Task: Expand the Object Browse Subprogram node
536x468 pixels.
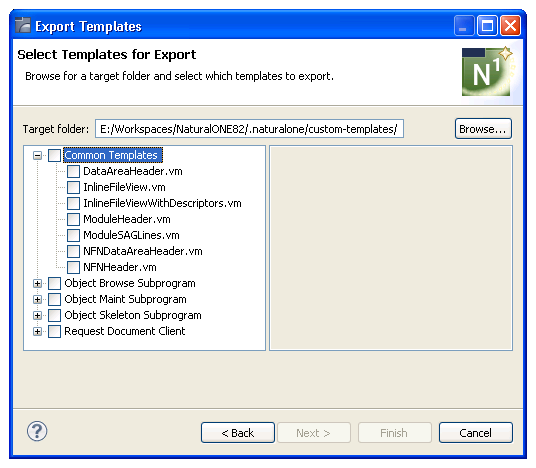Action: (37, 283)
